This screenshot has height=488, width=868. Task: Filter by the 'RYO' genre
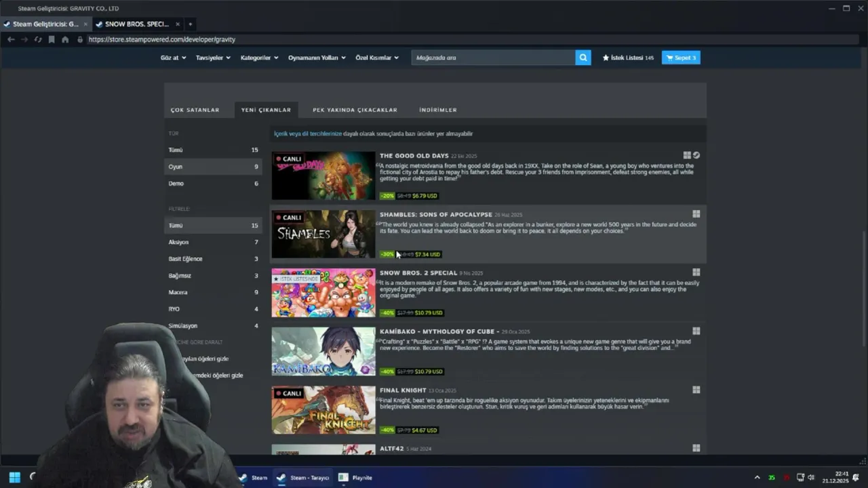(x=213, y=309)
